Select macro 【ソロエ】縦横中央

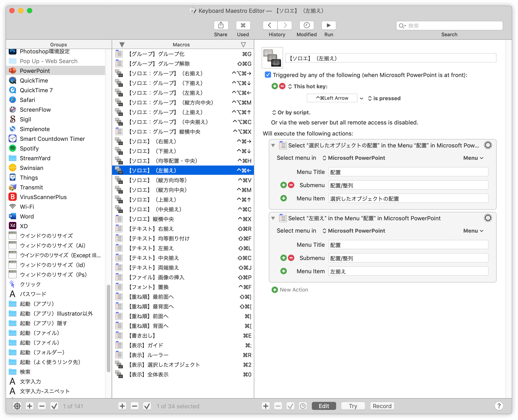(x=183, y=219)
